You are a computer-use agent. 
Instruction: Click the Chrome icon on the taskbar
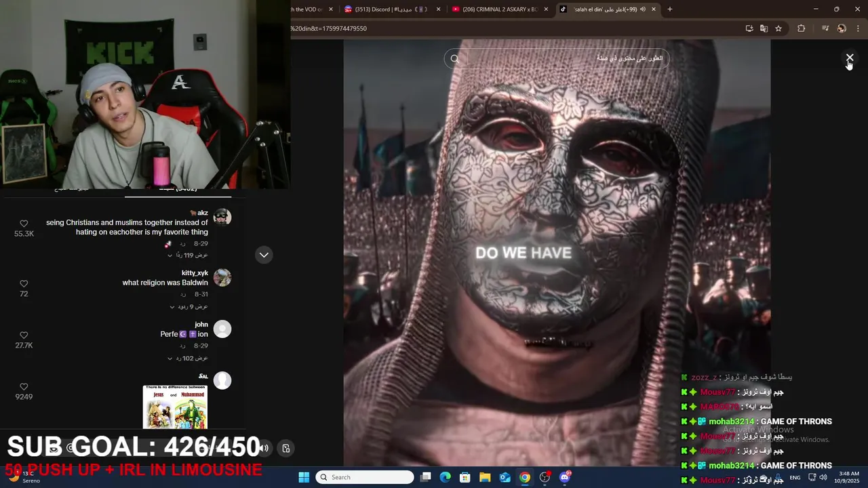point(525,477)
